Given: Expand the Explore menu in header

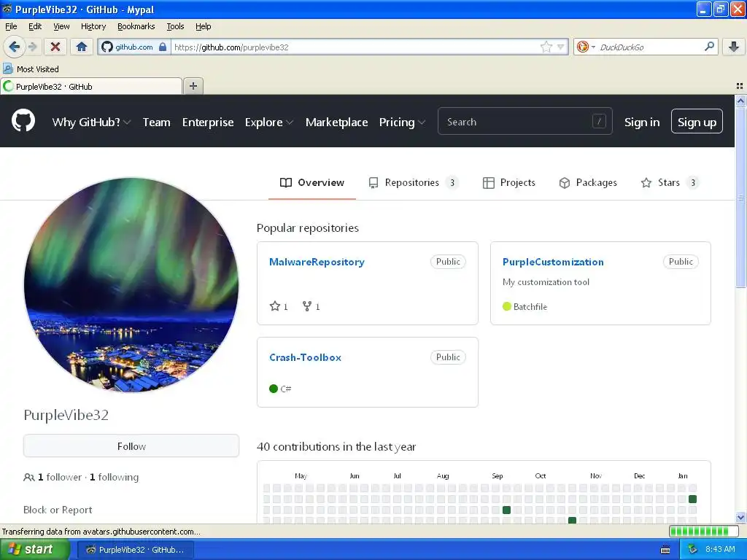Looking at the screenshot, I should click(x=268, y=122).
